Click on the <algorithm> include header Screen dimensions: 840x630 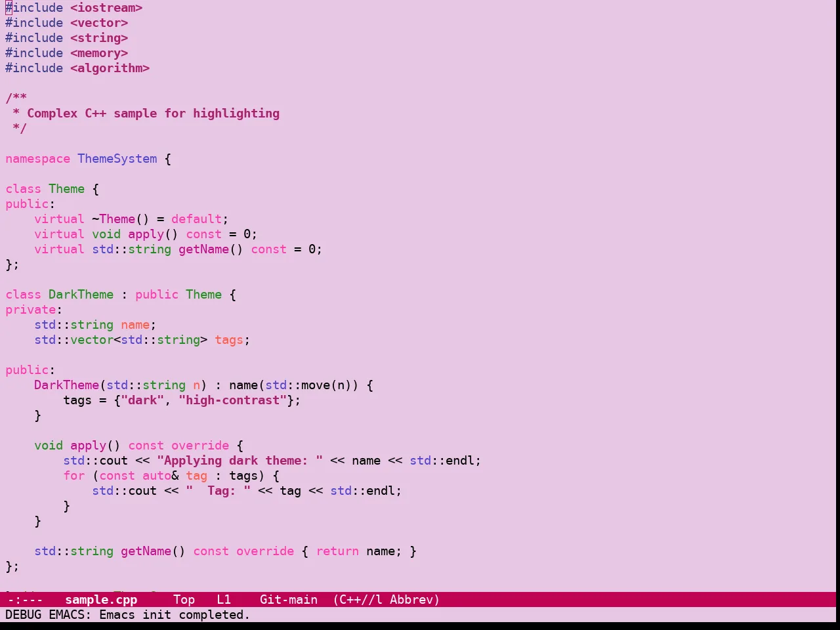click(110, 68)
